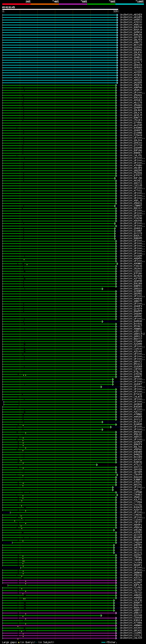Click the cyan alignment bar of UniRef100_A8IKE9
The width and height of the screenshot is (146, 644).
tap(60, 15)
